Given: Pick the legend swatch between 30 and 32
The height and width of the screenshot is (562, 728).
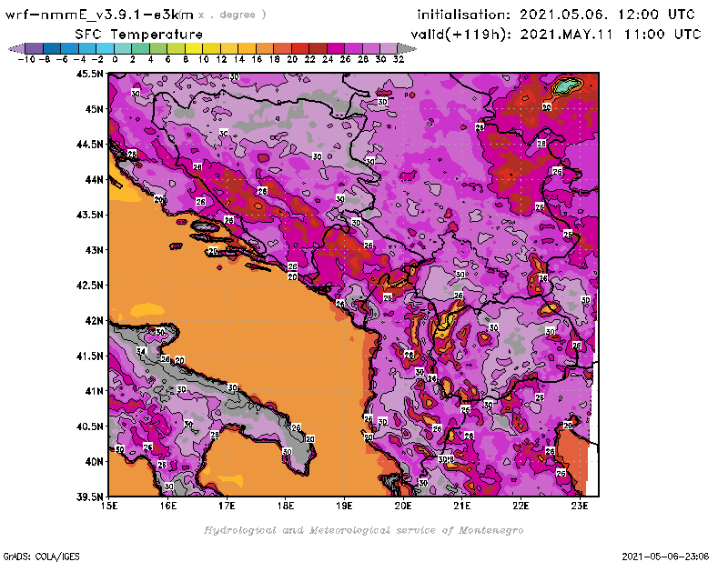Looking at the screenshot, I should click(388, 48).
